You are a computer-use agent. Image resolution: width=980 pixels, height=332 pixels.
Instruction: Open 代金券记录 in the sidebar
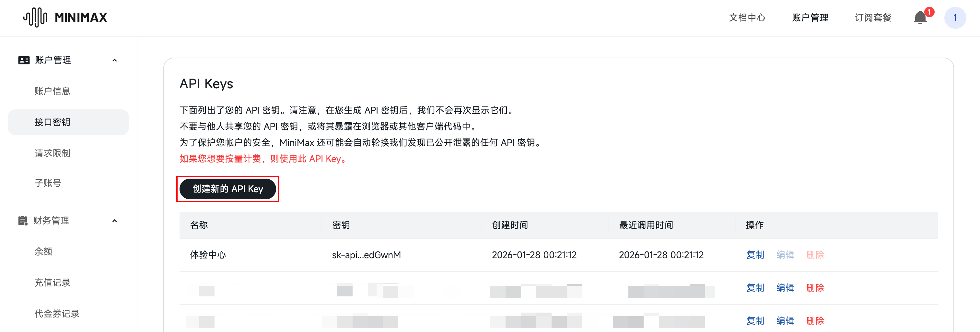pos(57,313)
